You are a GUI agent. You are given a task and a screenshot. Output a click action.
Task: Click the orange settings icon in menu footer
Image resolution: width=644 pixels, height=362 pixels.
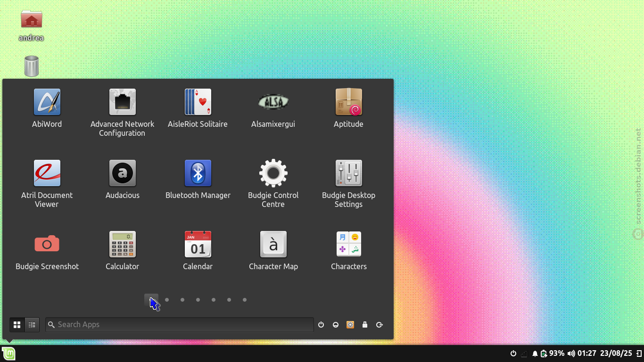pos(350,325)
